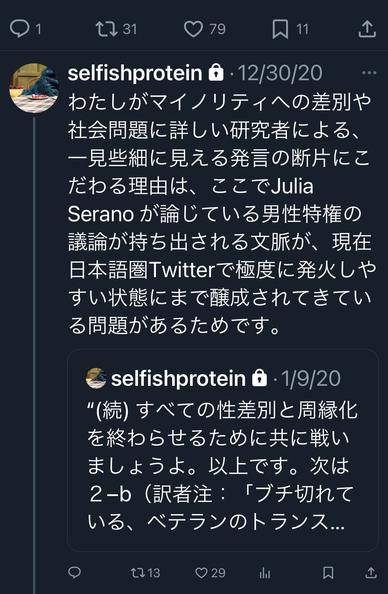Reply to the 12/30/20 tweet

(74, 572)
